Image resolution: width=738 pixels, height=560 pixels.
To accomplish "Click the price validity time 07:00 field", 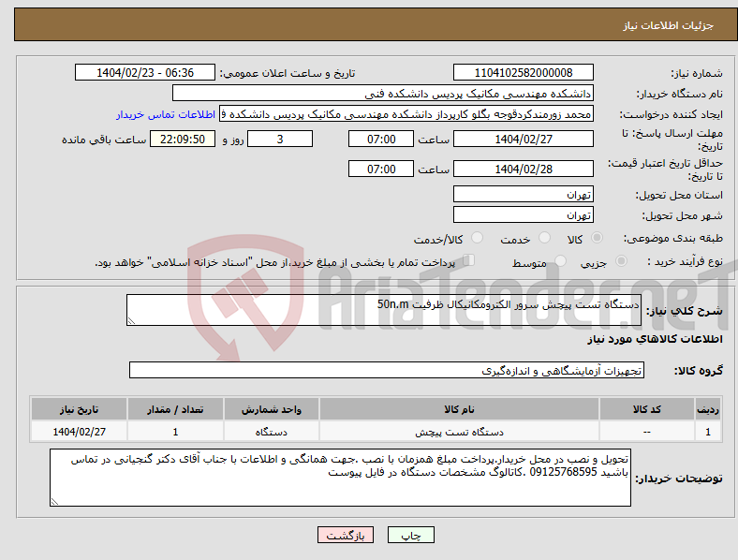I will click(x=381, y=169).
